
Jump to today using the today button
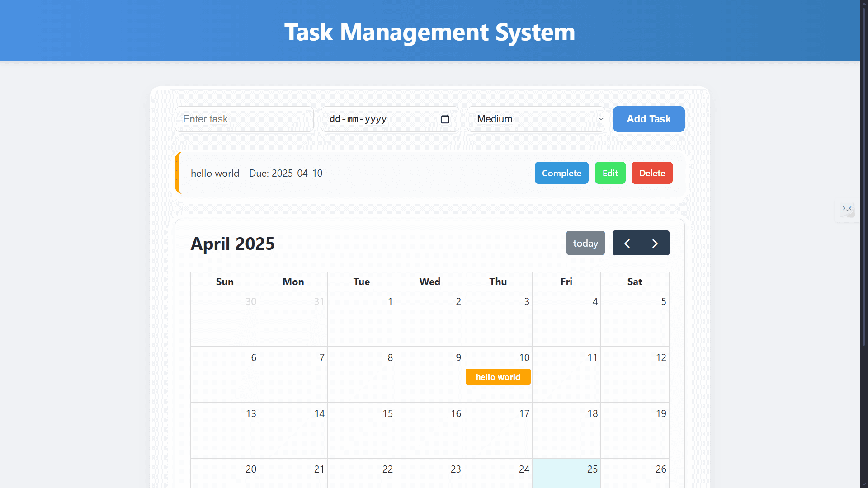click(585, 243)
